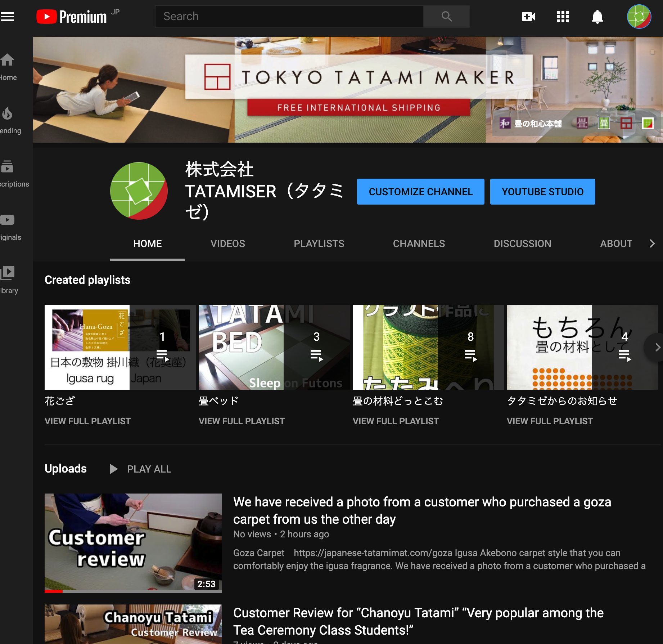Open the Chanoyu Tatami Customer Review video title
The image size is (663, 644).
[418, 621]
